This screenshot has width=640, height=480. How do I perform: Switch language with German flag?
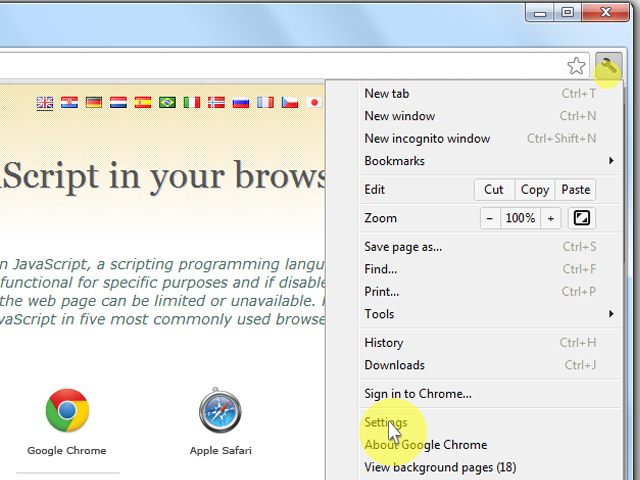pos(94,102)
